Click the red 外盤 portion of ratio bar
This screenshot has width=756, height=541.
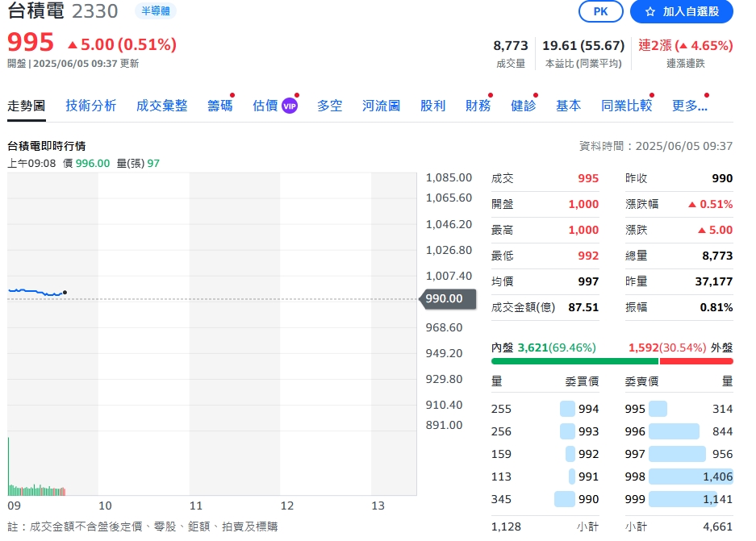click(696, 361)
